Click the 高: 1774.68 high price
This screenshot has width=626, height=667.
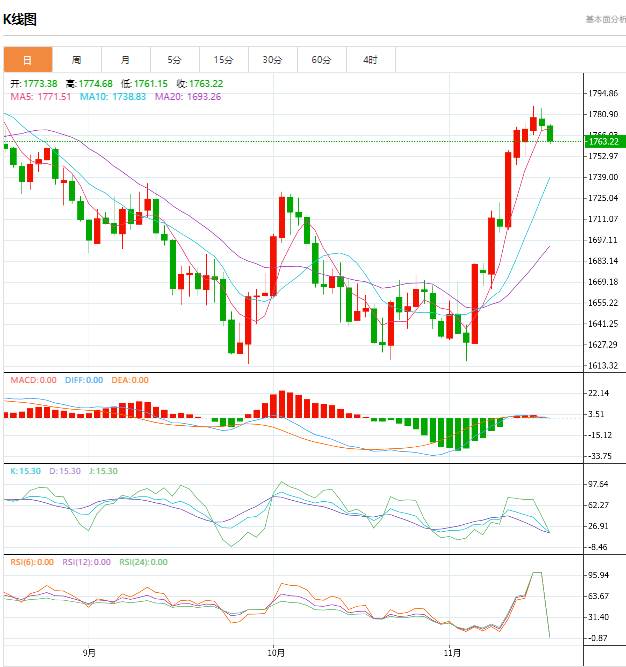point(89,83)
